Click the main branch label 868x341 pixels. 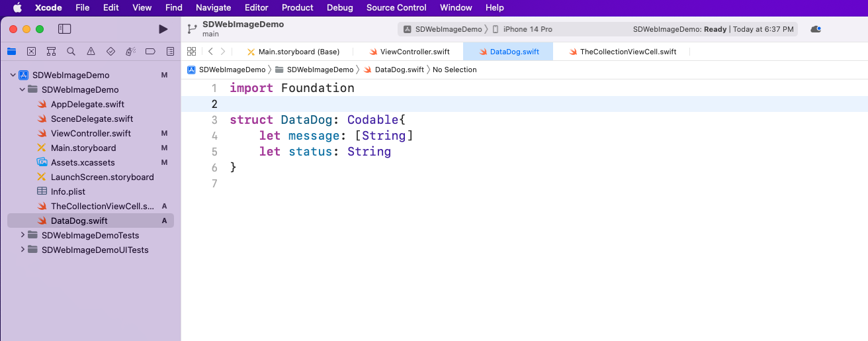pyautogui.click(x=210, y=34)
